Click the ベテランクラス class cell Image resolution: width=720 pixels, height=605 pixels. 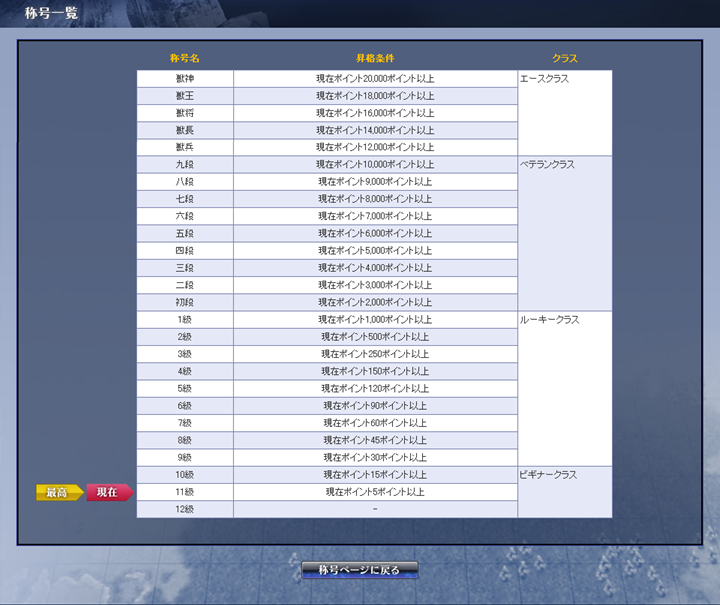tap(565, 234)
